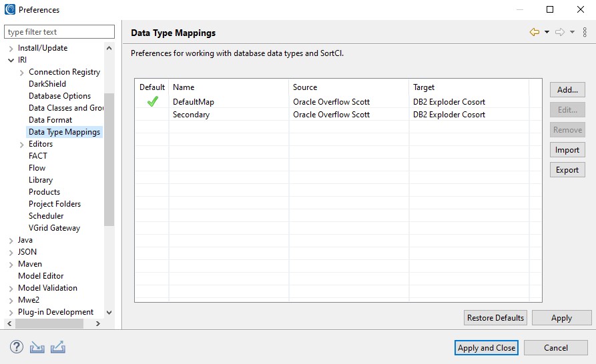
Task: Toggle default cell for Secondary mapping row
Action: 152,115
